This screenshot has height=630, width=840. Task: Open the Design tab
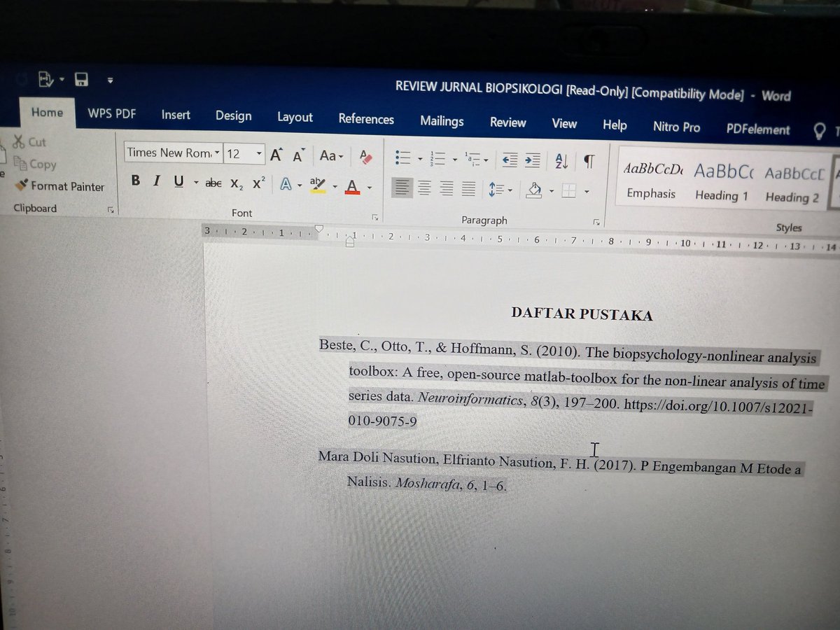tap(233, 116)
